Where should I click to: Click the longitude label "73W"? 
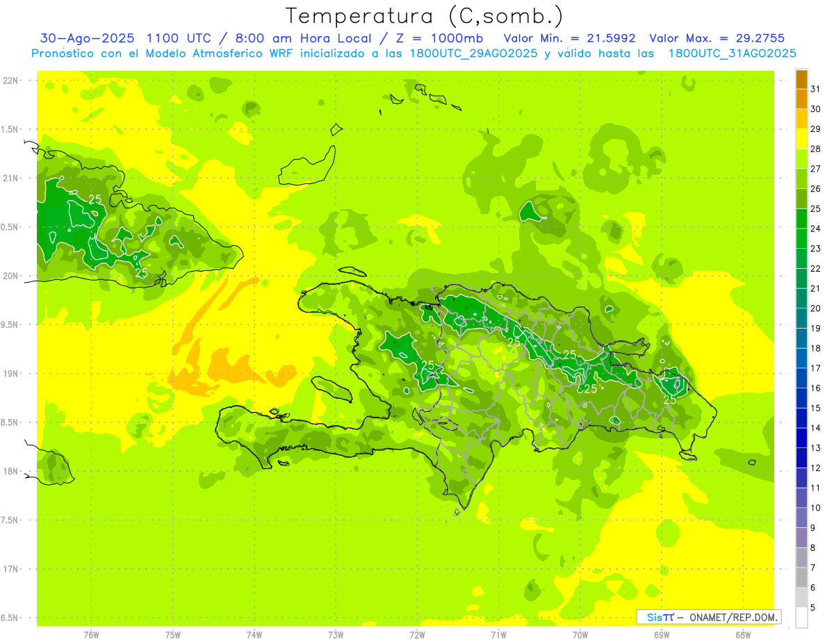tap(336, 635)
